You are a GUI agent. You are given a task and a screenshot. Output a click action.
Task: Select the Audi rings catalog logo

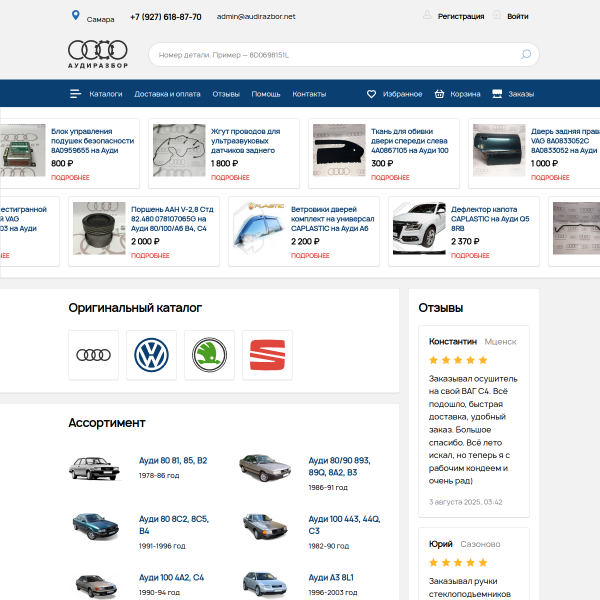click(93, 355)
